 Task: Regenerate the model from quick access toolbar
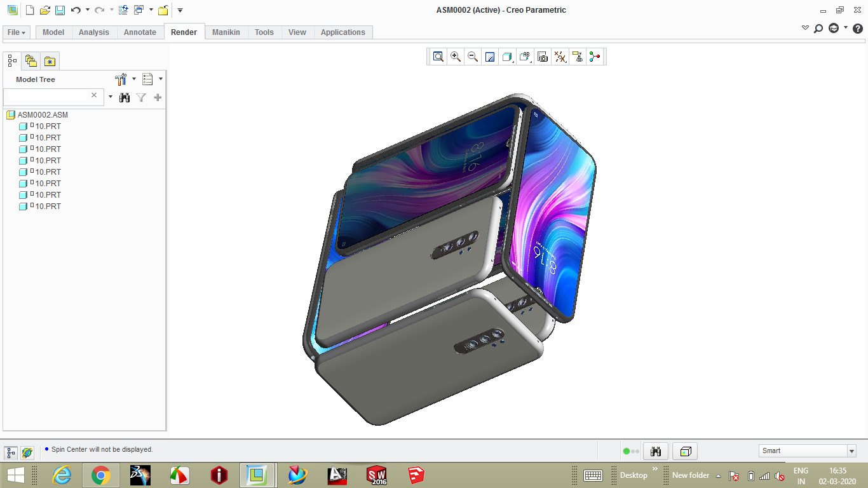(123, 10)
